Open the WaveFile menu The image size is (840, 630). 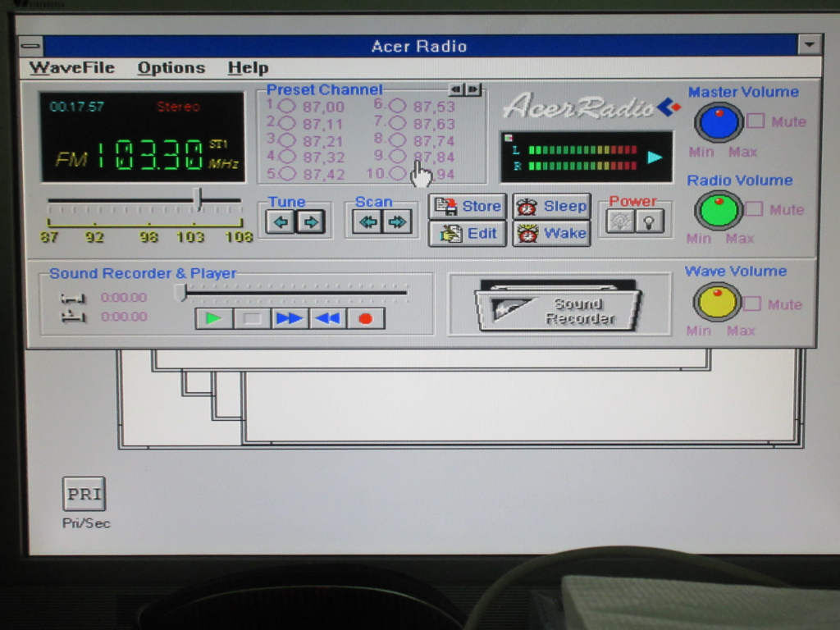pos(72,67)
